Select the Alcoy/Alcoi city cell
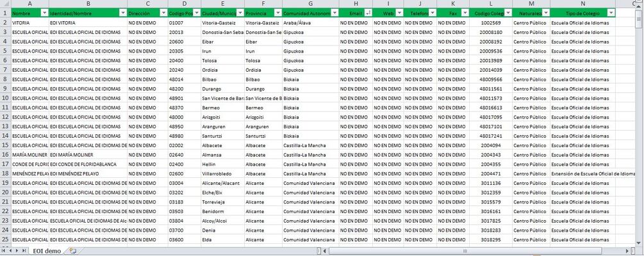The image size is (644, 256). 222,221
